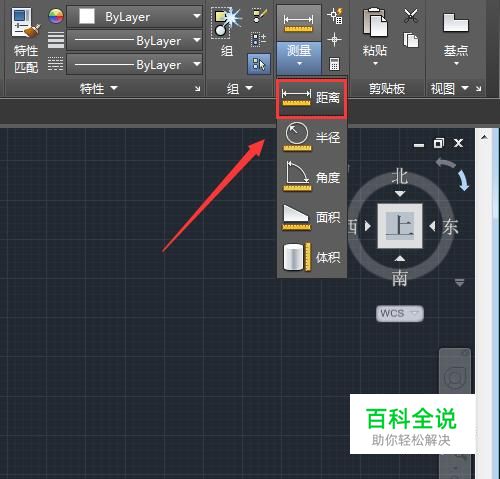Click the ViewCube arrow above 南
The width and height of the screenshot is (500, 479).
[x=400, y=258]
